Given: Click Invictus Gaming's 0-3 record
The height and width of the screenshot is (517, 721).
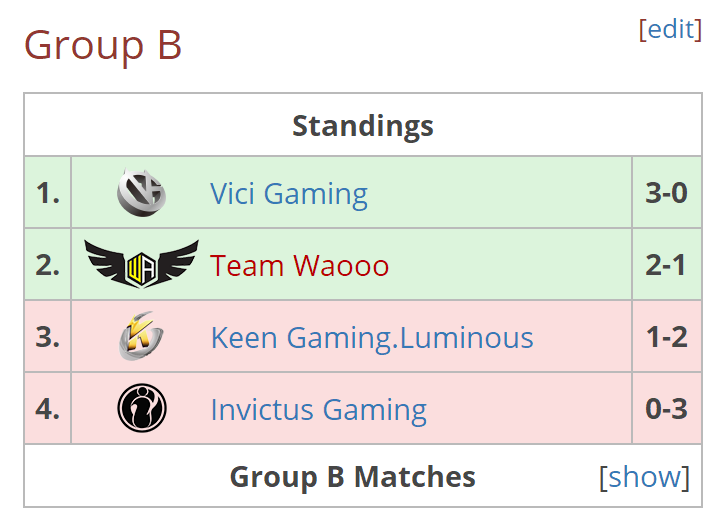Looking at the screenshot, I should tap(666, 408).
